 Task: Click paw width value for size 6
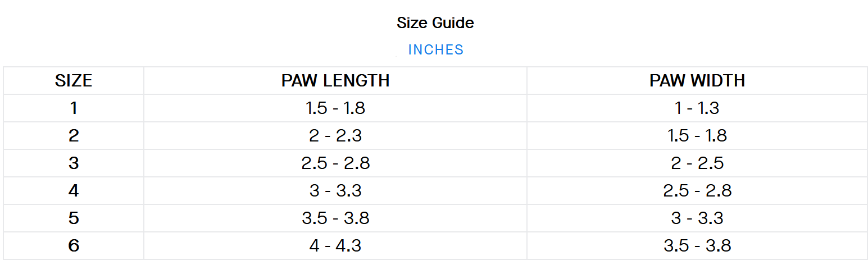(697, 245)
